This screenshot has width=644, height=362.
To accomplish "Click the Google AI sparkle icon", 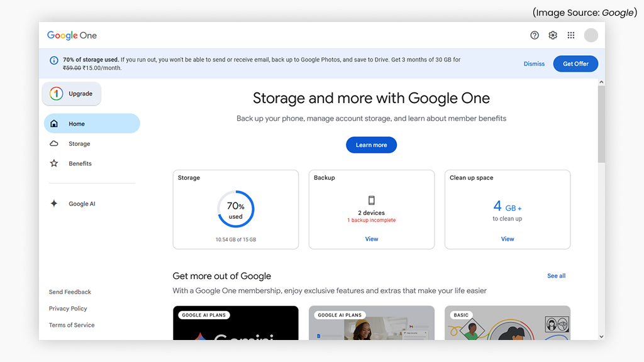I will point(53,203).
